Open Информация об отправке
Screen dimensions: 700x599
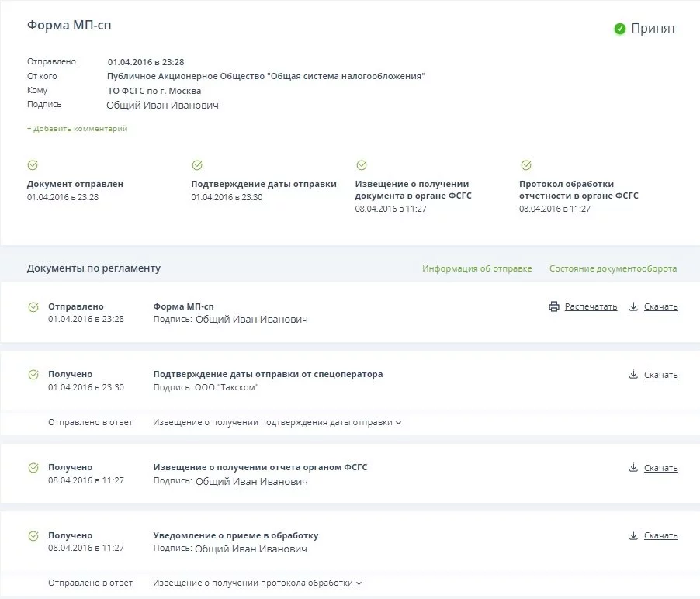pos(477,268)
